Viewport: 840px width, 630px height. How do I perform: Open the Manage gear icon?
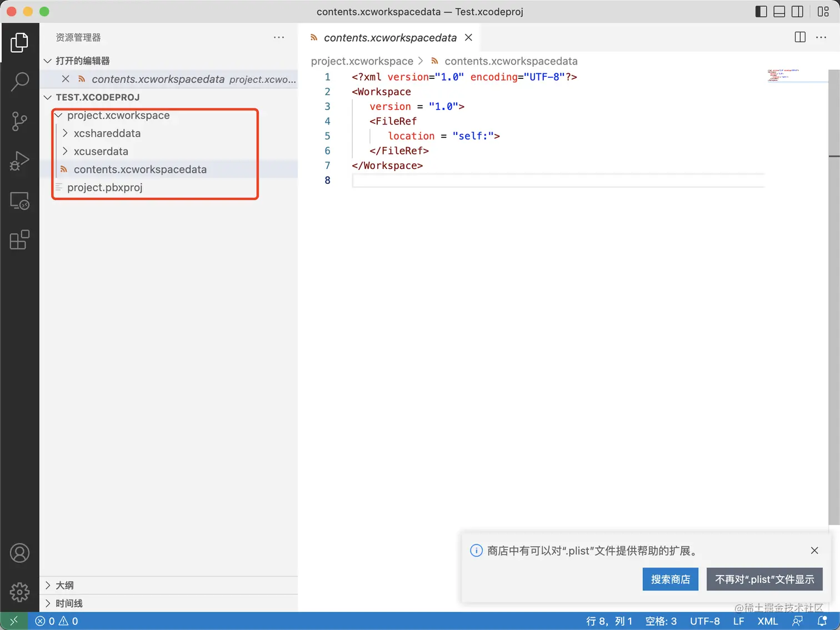[19, 592]
